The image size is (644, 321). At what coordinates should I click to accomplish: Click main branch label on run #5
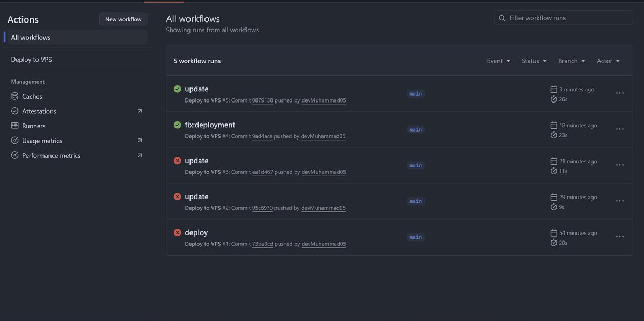click(415, 94)
